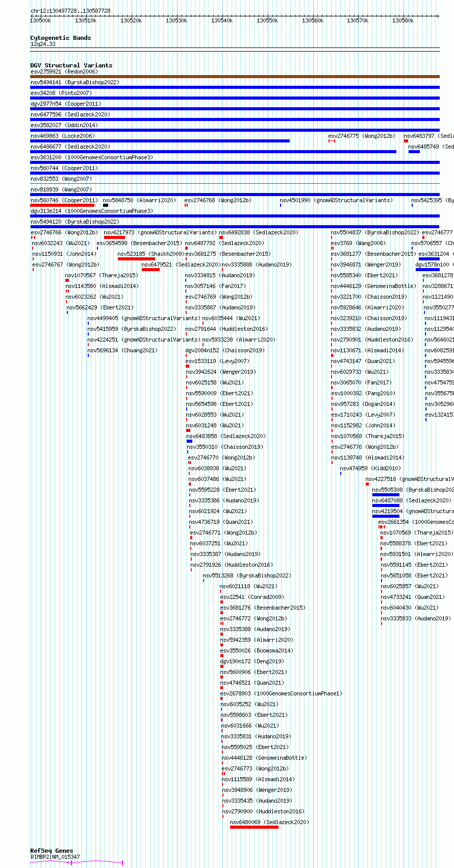The height and width of the screenshot is (868, 454).
Task: Open variant nsv4446128 (GenomeinaBottle)
Action: (264, 758)
